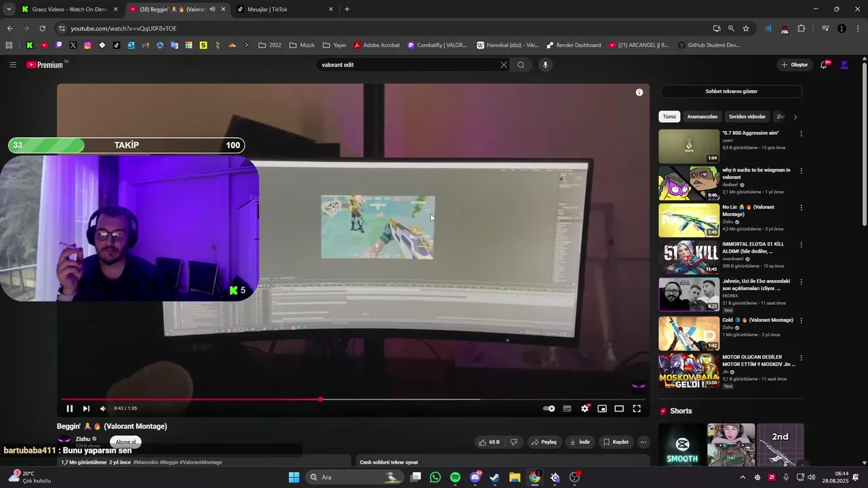Bookmark this page with the star

click(x=746, y=28)
